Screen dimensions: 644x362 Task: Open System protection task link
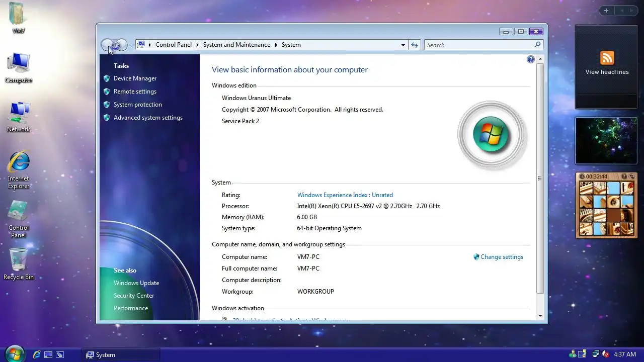pos(137,105)
